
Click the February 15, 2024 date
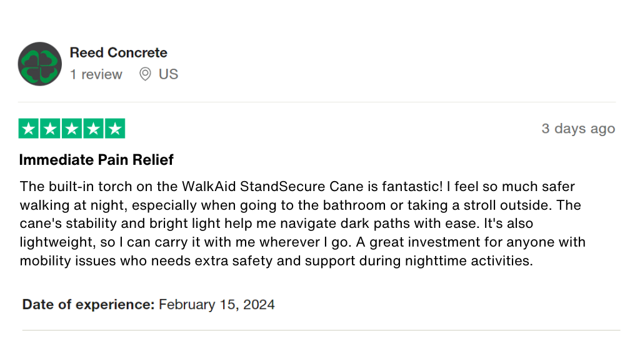216,305
